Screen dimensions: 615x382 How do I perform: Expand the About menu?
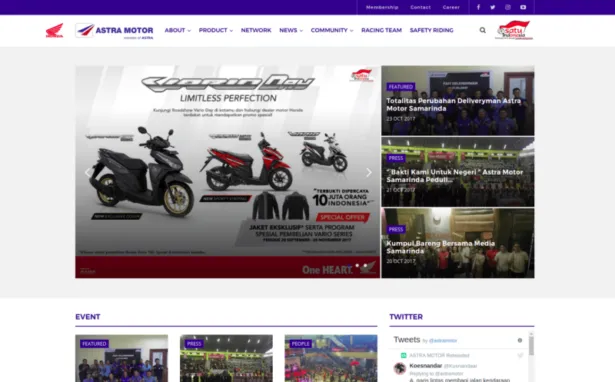click(x=178, y=30)
